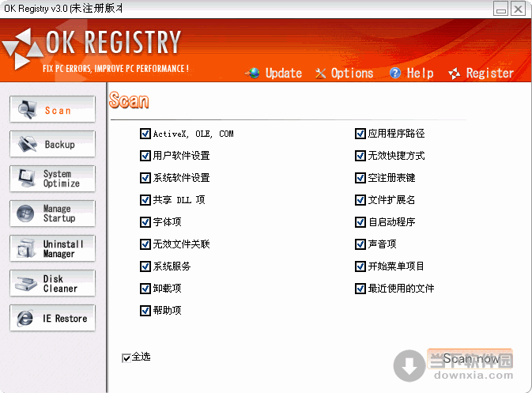Switch to the Backup section
532x393 pixels.
[53, 144]
